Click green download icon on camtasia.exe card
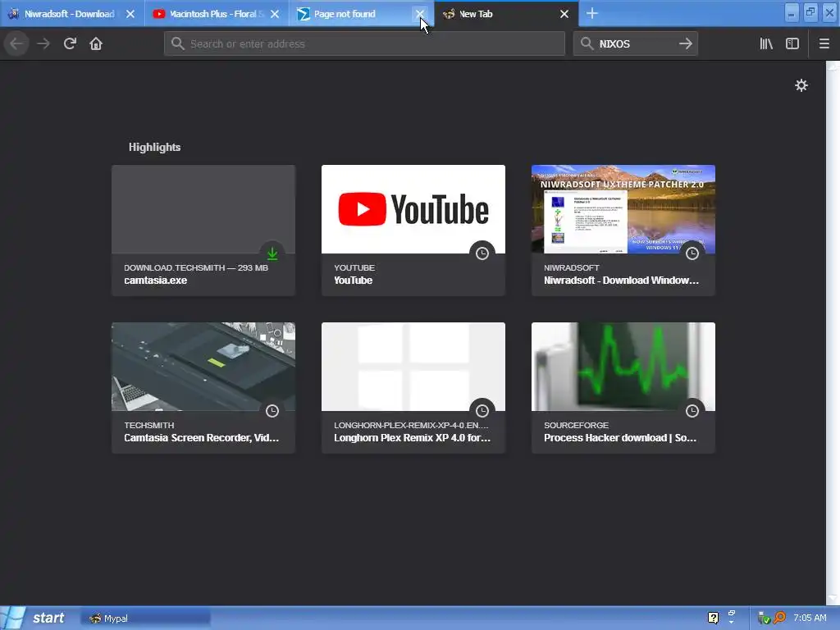840x630 pixels. pos(272,253)
